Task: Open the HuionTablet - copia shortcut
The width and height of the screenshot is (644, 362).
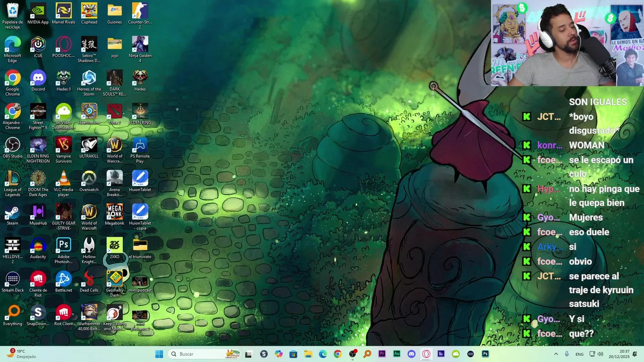Action: (x=140, y=217)
